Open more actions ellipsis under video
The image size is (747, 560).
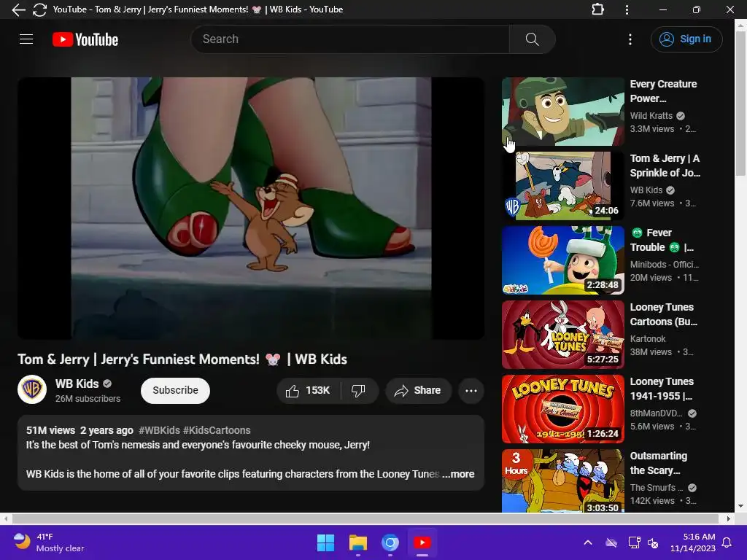click(x=471, y=391)
